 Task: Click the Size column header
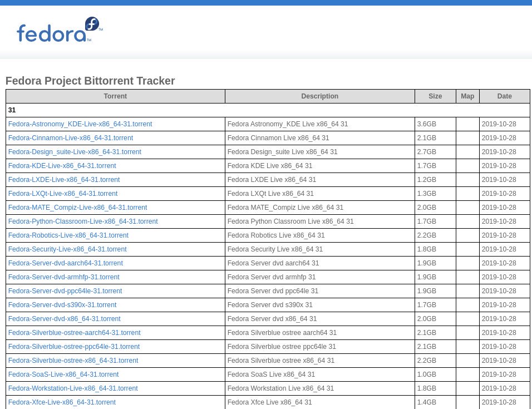(435, 96)
